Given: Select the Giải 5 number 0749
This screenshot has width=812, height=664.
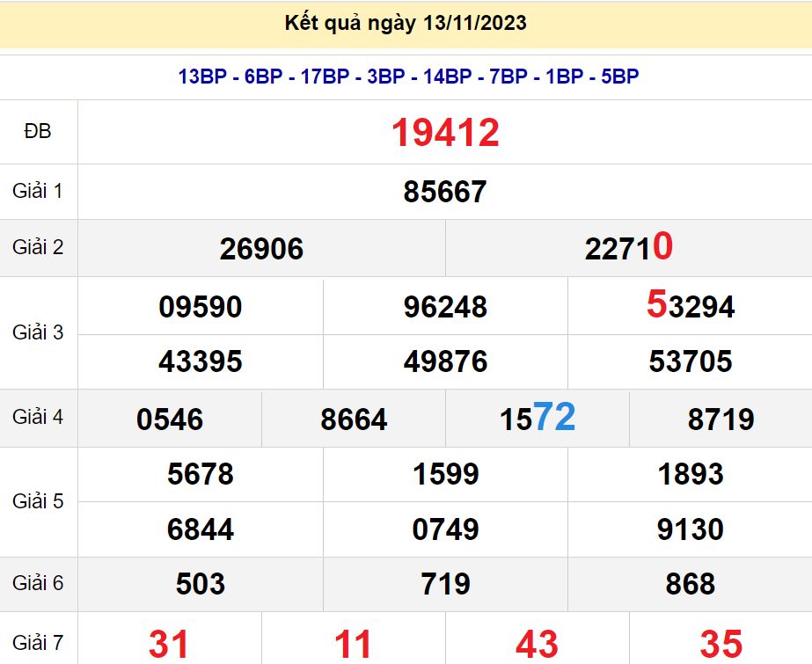Looking at the screenshot, I should point(445,529).
